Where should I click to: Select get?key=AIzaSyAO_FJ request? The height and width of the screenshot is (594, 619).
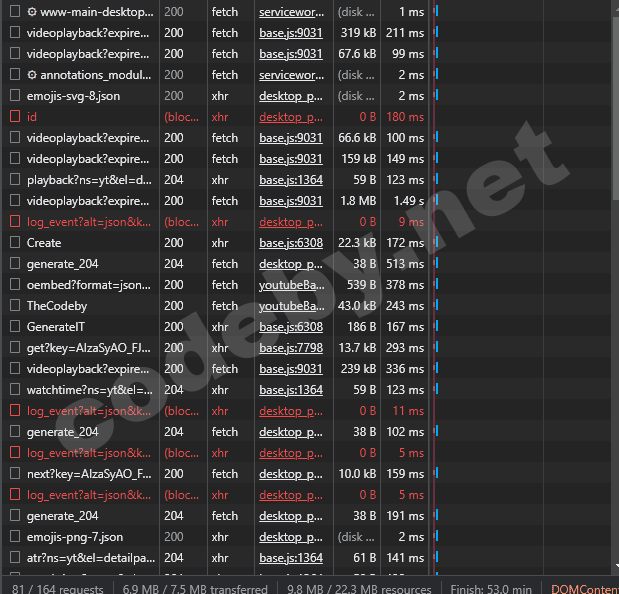click(89, 348)
